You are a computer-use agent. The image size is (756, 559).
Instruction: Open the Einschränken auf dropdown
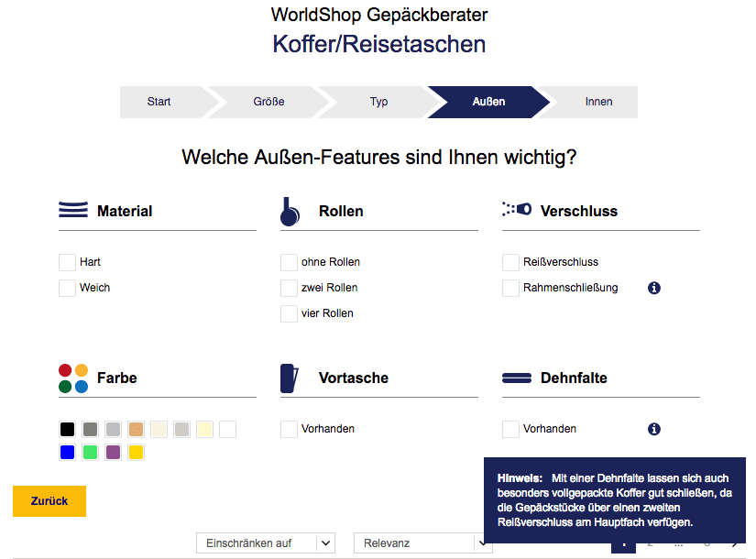pos(265,543)
